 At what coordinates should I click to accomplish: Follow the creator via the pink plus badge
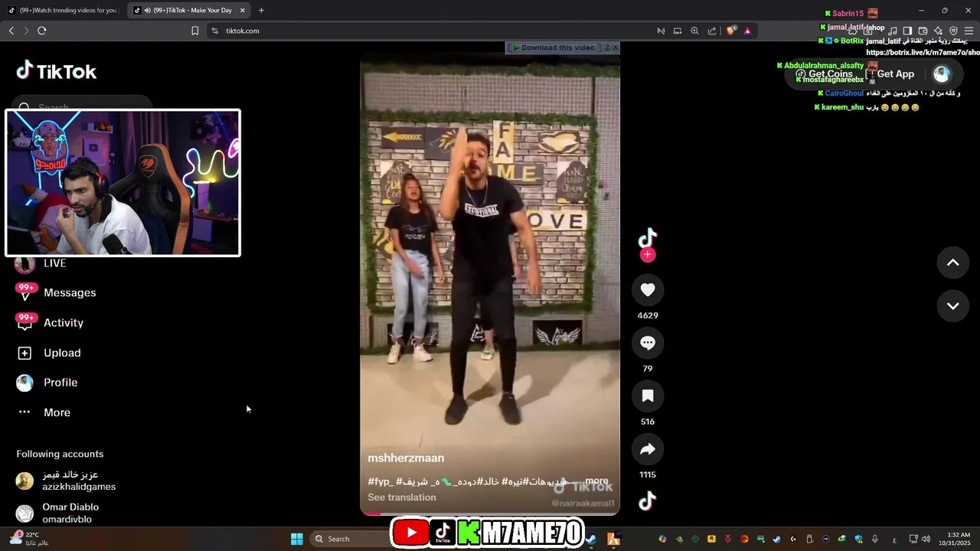[x=648, y=255]
